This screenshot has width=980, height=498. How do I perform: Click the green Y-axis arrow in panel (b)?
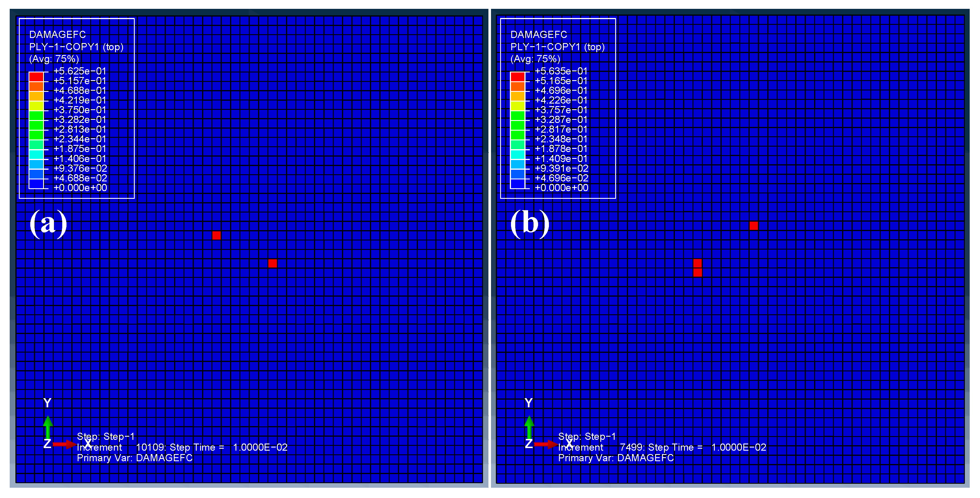click(x=529, y=427)
